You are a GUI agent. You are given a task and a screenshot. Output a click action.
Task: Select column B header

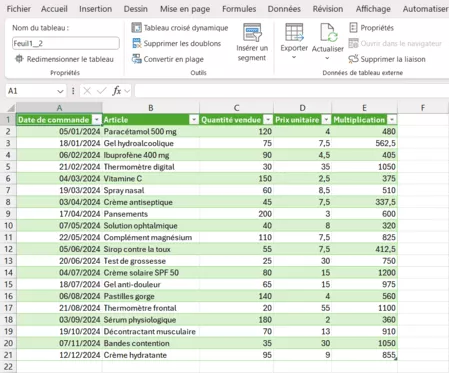[x=151, y=108]
